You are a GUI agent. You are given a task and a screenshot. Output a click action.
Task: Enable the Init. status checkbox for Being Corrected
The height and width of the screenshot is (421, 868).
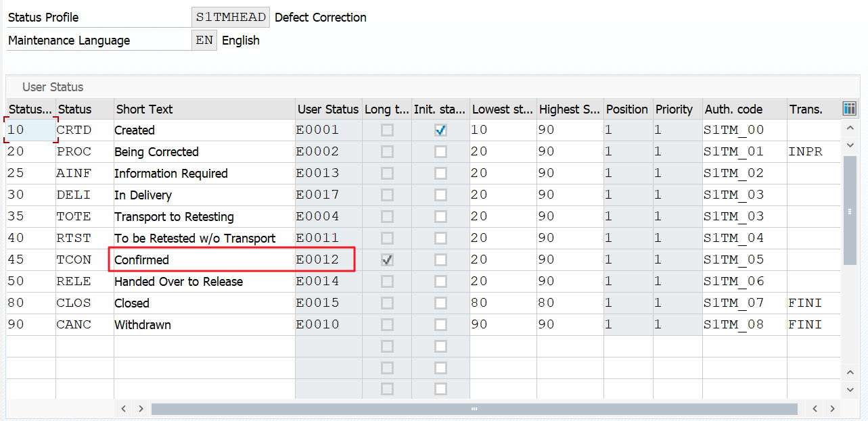440,152
